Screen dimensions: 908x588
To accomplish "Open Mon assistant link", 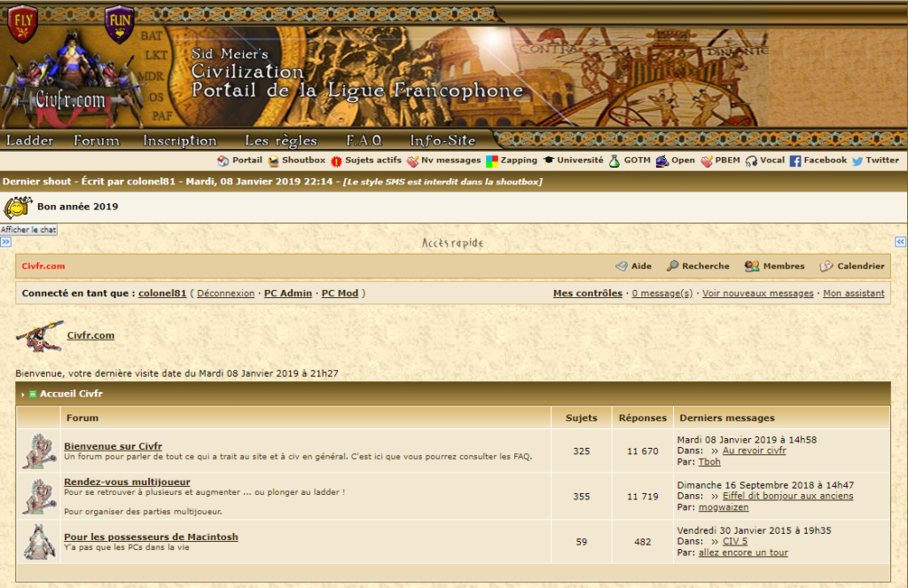I will click(x=854, y=294).
